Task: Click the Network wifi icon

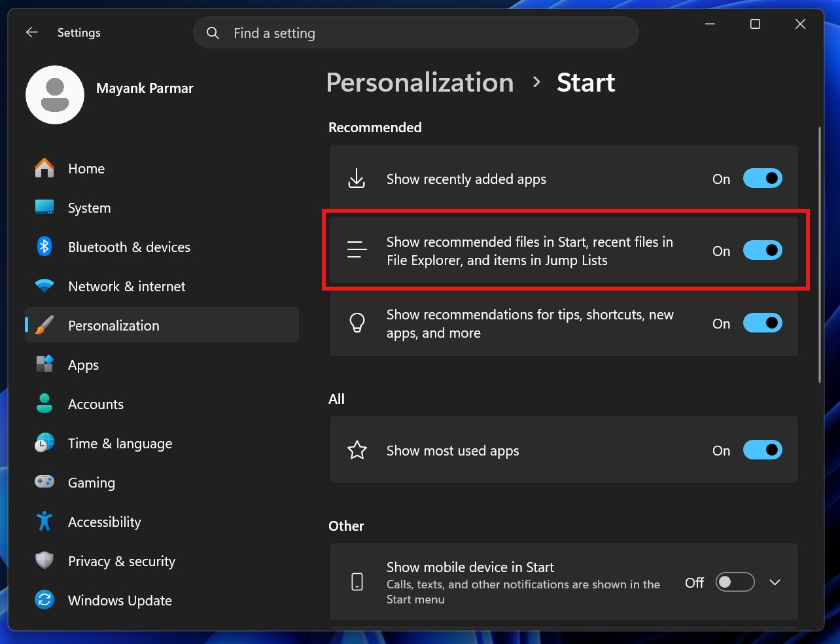Action: click(44, 286)
